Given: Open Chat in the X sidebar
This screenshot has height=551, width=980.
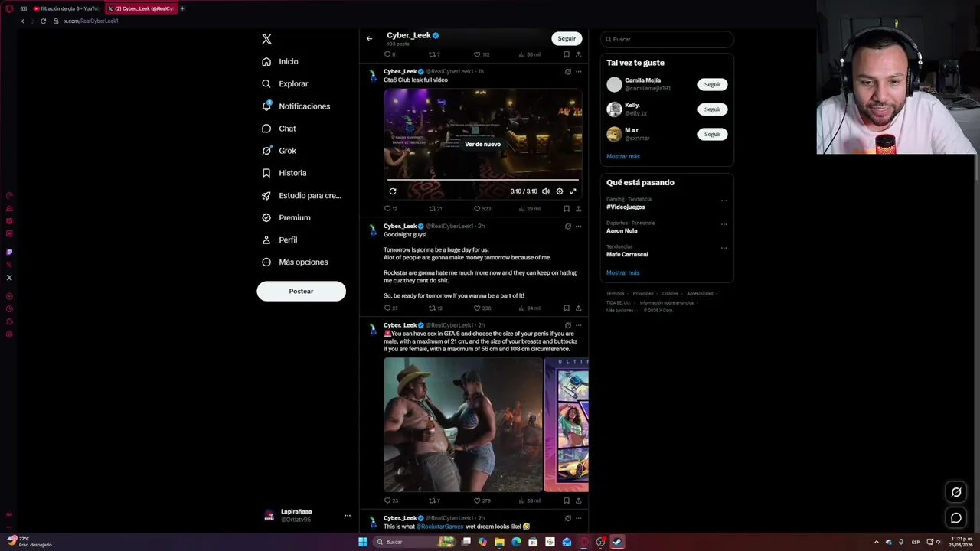Looking at the screenshot, I should click(x=279, y=129).
